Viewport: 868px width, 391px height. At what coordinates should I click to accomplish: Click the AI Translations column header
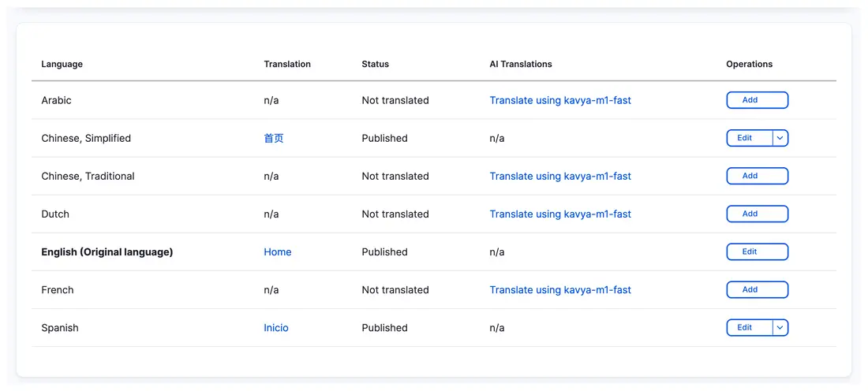[521, 64]
